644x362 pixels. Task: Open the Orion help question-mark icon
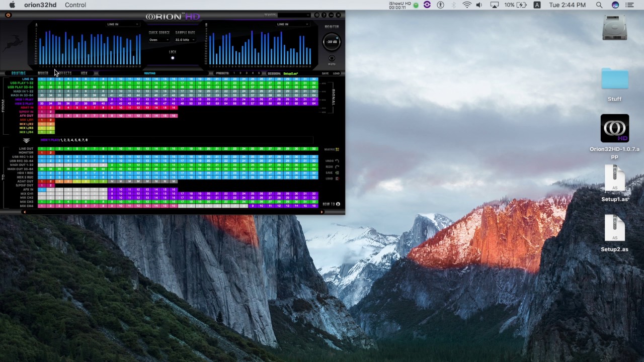(x=324, y=15)
